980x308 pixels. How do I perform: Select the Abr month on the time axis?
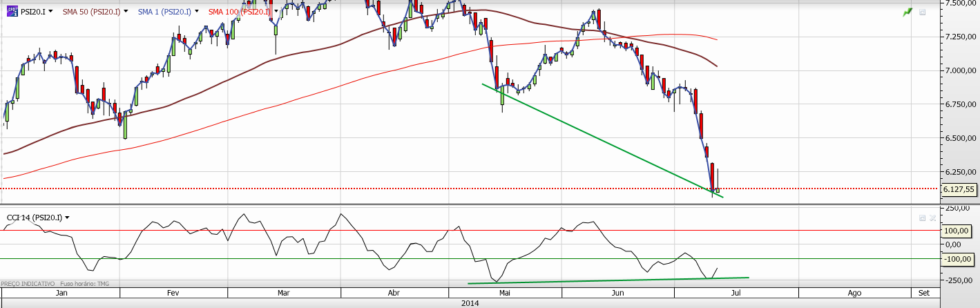tap(394, 293)
